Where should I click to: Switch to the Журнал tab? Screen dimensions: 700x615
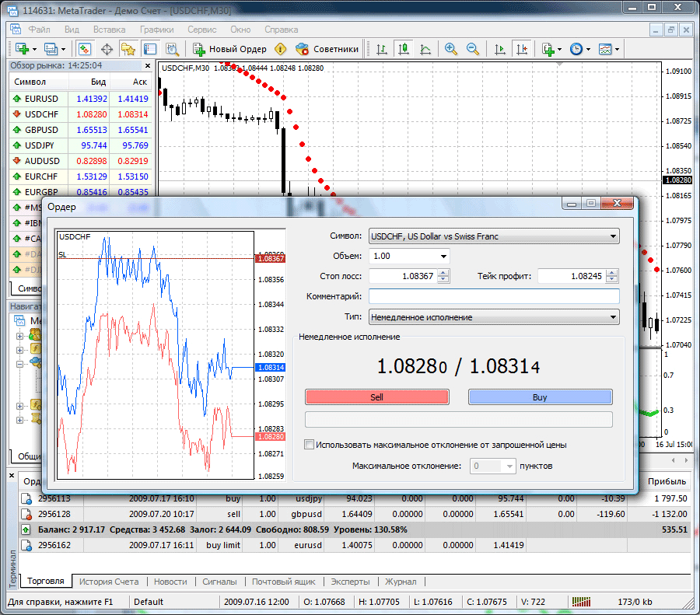click(x=401, y=582)
